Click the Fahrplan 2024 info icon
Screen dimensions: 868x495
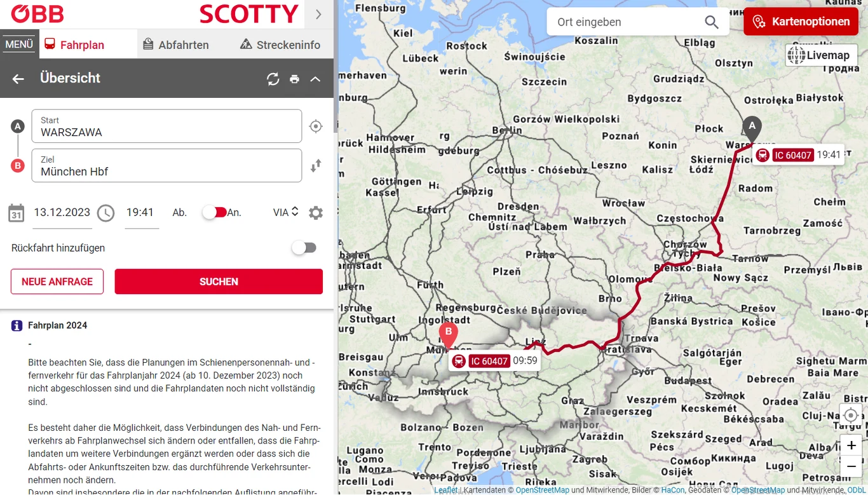[x=17, y=325]
